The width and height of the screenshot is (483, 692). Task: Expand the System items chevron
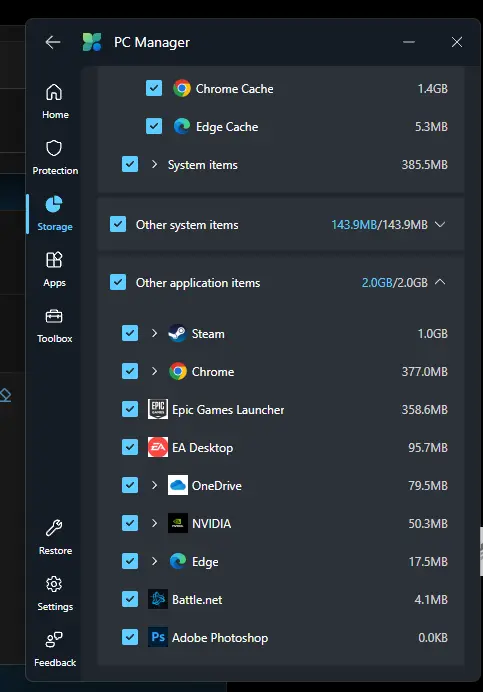click(154, 164)
